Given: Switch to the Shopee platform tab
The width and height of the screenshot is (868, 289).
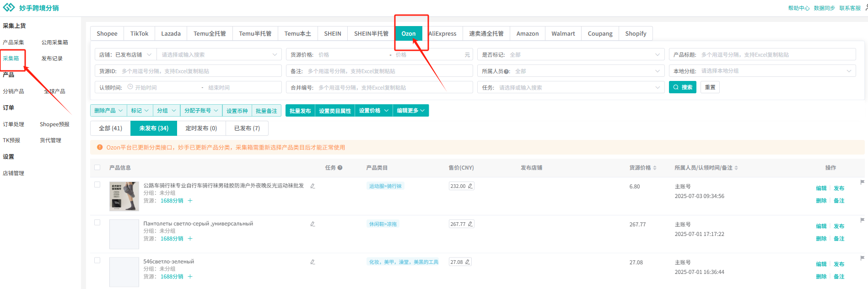Looking at the screenshot, I should (107, 34).
